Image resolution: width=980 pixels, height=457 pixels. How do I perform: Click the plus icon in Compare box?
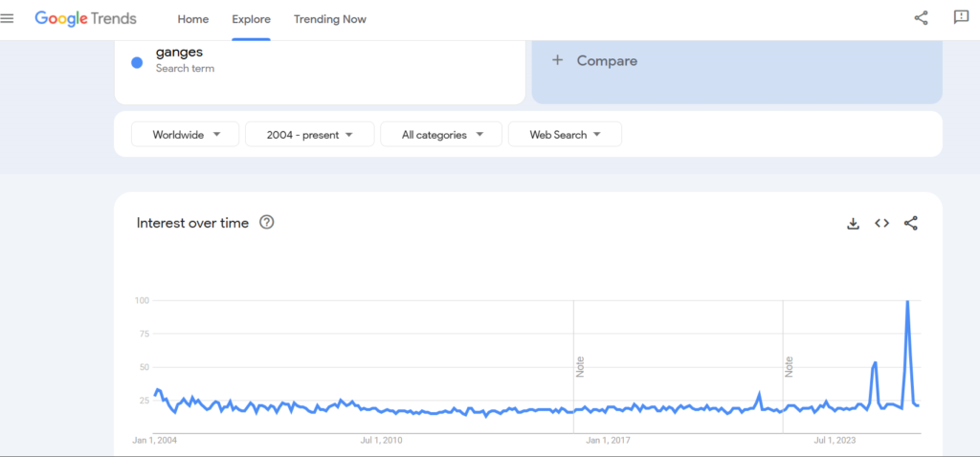pos(558,60)
